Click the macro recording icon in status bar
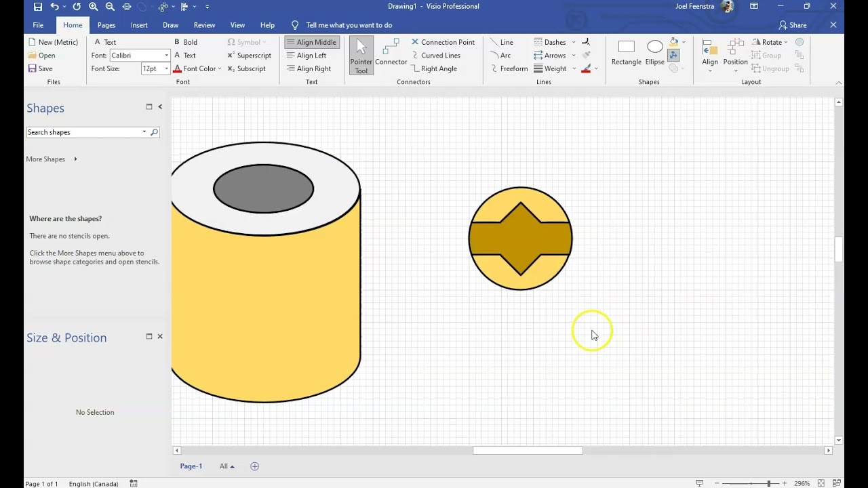The image size is (868, 488). click(x=134, y=483)
